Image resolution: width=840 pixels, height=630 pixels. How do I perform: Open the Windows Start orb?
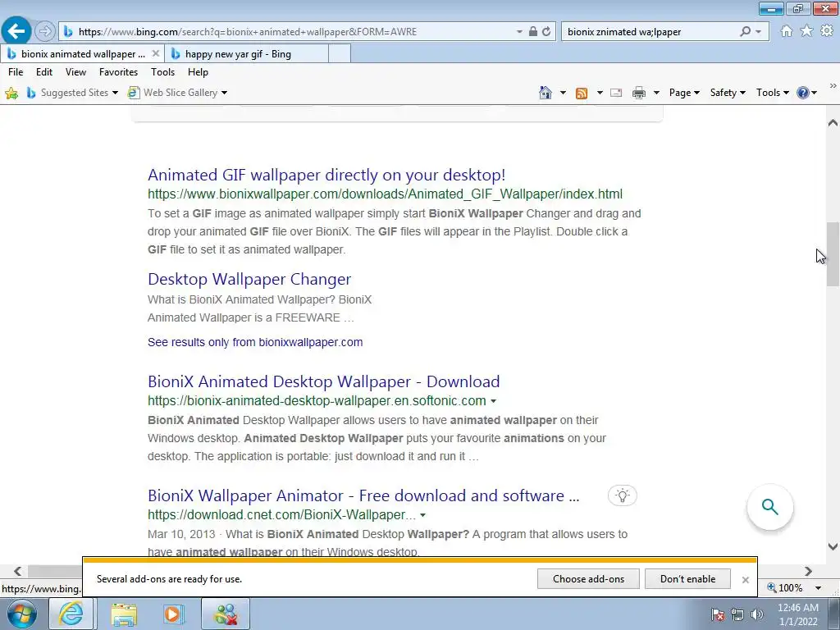pos(21,614)
